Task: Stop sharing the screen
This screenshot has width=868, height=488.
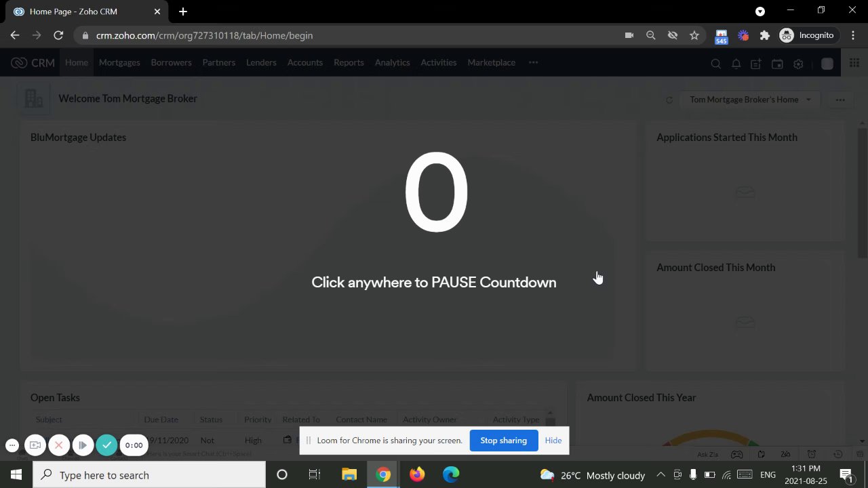Action: [x=504, y=441]
